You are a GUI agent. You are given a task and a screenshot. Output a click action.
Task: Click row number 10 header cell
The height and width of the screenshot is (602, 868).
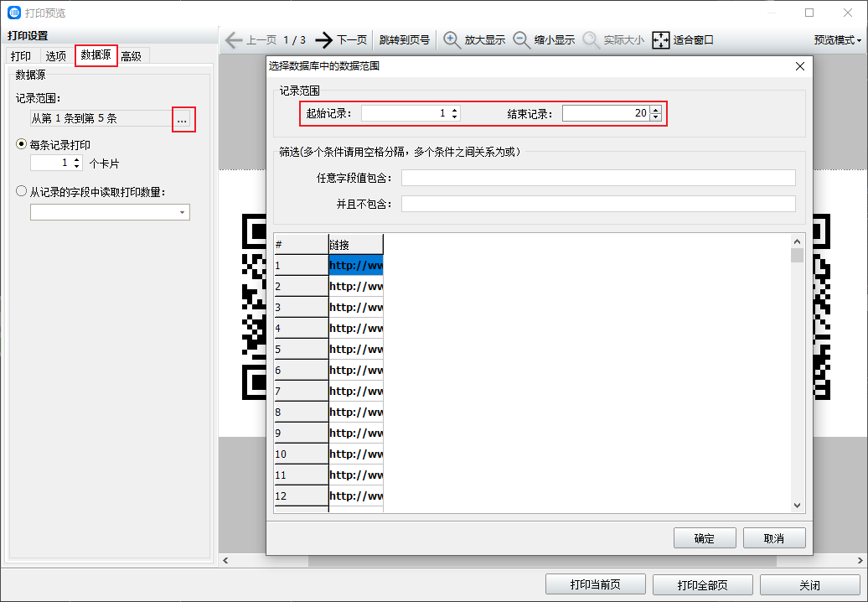coord(301,454)
